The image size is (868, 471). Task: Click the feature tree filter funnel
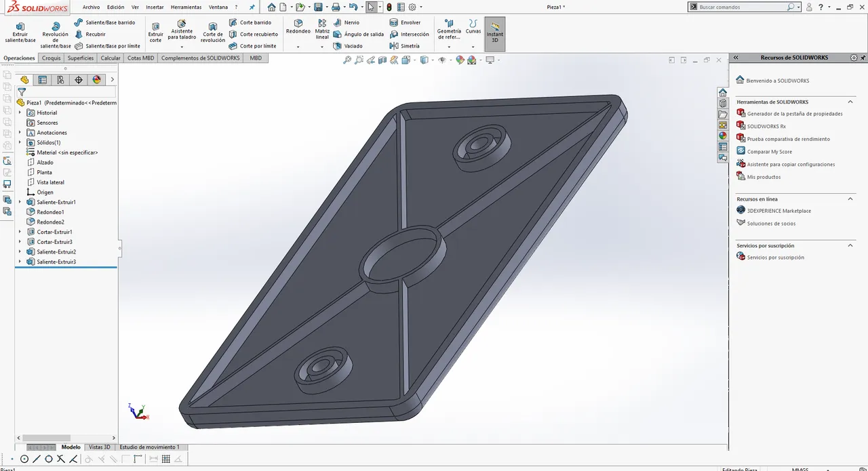tap(22, 92)
